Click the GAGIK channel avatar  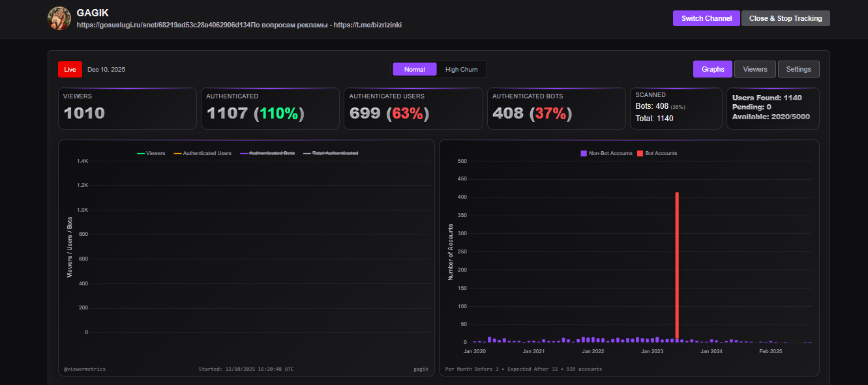59,18
